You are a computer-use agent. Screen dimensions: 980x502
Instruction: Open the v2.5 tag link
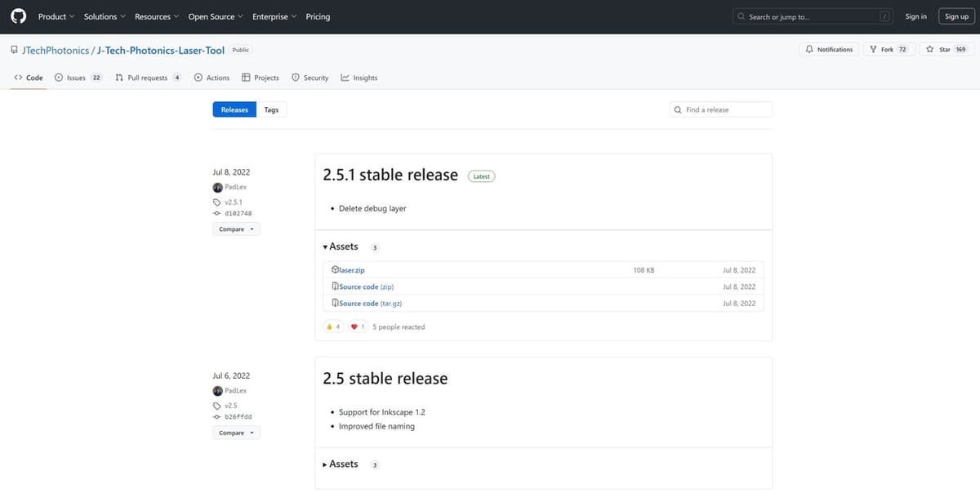pos(230,405)
